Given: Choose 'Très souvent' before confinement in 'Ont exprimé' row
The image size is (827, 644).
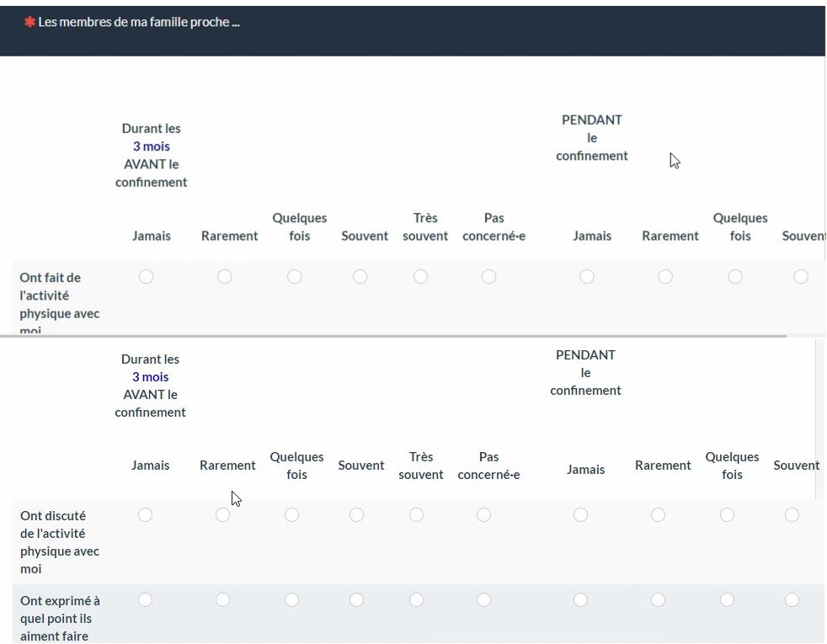Looking at the screenshot, I should coord(416,599).
